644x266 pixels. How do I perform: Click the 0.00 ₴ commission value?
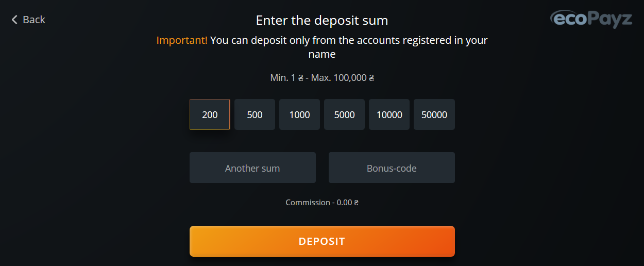[347, 203]
